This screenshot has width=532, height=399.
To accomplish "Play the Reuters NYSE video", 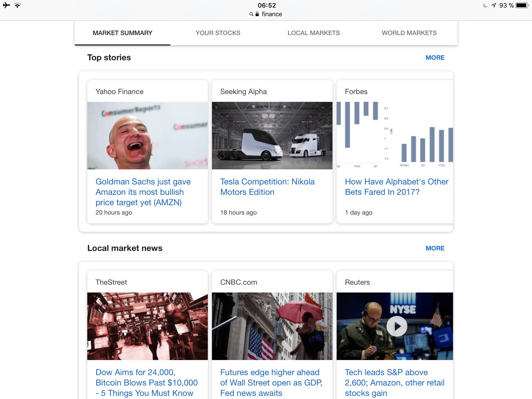I will tap(397, 326).
